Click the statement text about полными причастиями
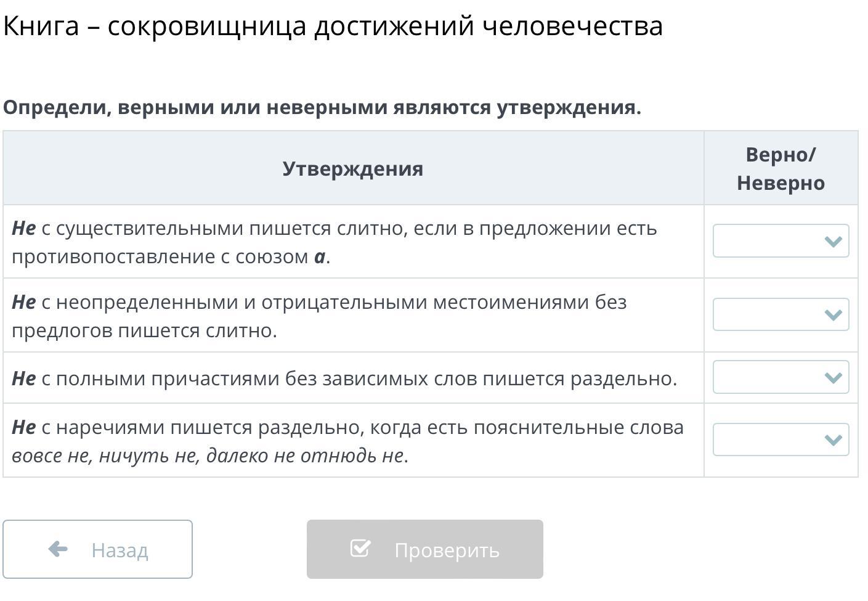 click(344, 378)
